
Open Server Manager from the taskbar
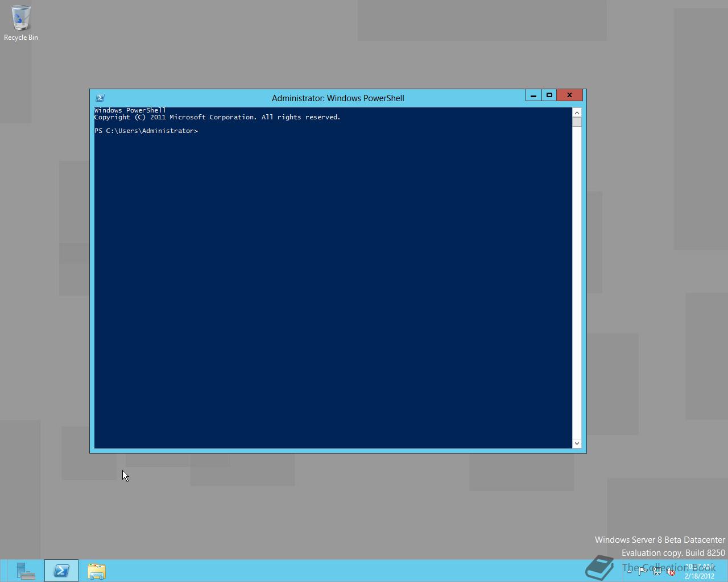[26, 571]
